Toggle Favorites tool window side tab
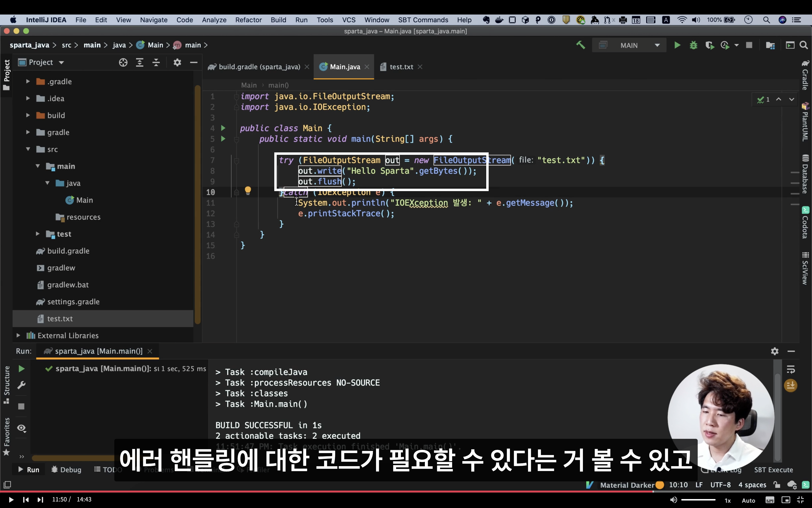Viewport: 812px width, 508px height. (x=6, y=437)
